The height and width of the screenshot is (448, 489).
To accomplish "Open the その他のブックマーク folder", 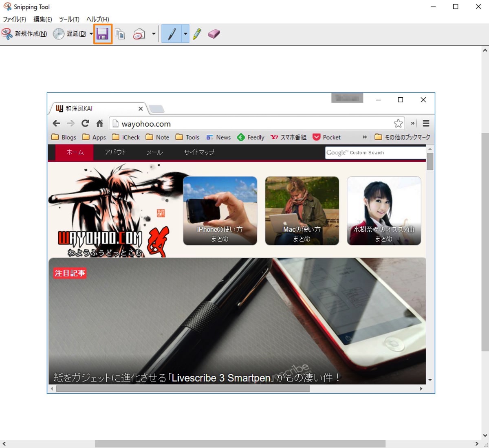I will 402,137.
